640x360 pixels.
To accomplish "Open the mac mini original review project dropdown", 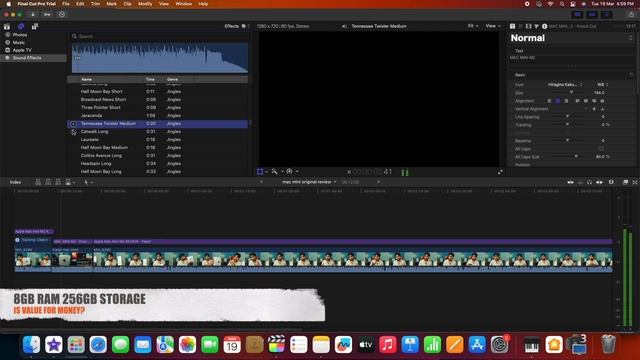I will [x=309, y=182].
